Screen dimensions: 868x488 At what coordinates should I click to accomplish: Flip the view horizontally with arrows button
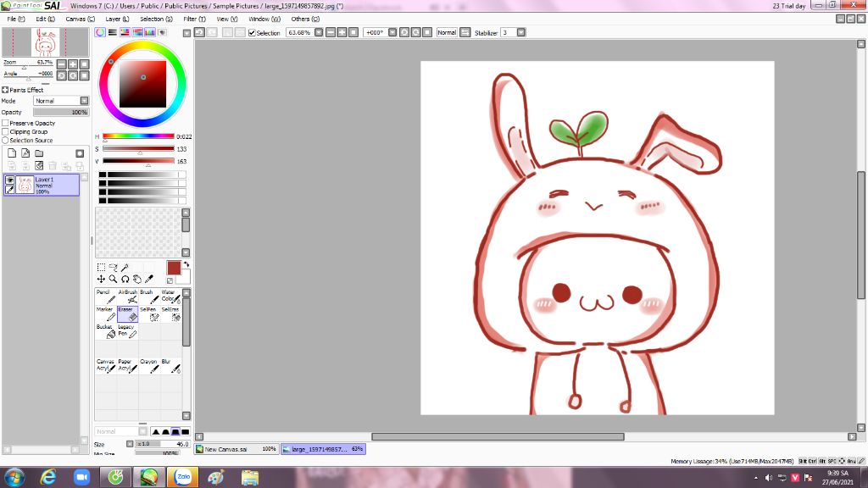click(x=465, y=33)
